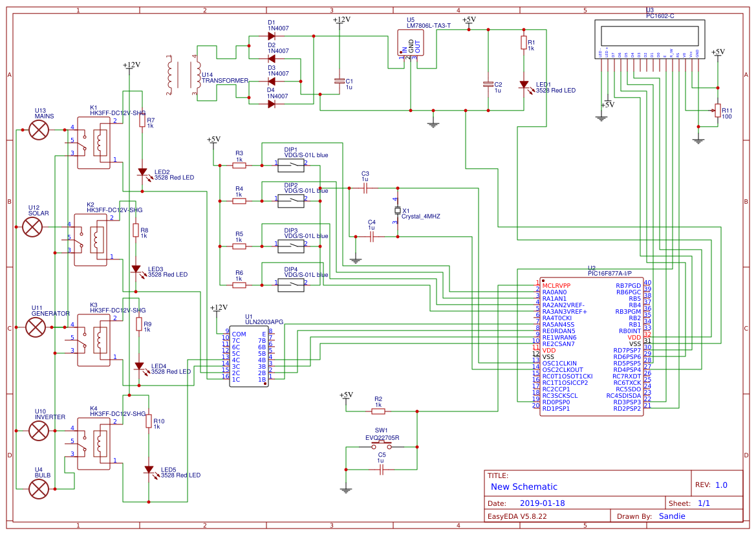Image resolution: width=756 pixels, height=535 pixels.
Task: Select the U4 BULB lamp symbol
Action: [x=39, y=488]
